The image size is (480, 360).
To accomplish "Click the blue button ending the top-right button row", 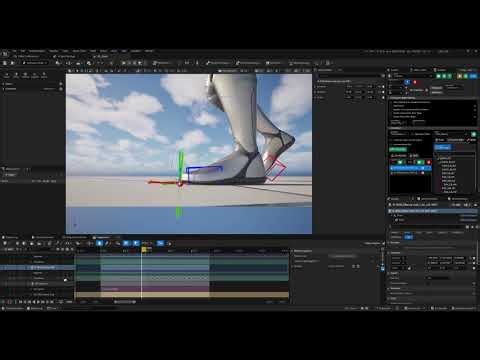I will tap(473, 76).
